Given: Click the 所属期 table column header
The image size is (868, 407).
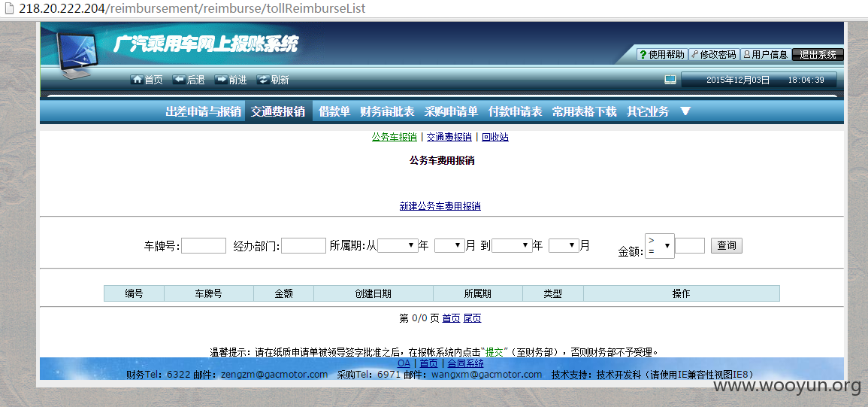Looking at the screenshot, I should pyautogui.click(x=478, y=294).
